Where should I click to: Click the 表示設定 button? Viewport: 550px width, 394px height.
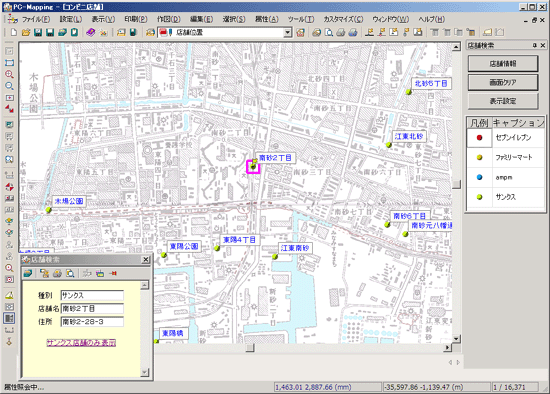click(x=503, y=101)
